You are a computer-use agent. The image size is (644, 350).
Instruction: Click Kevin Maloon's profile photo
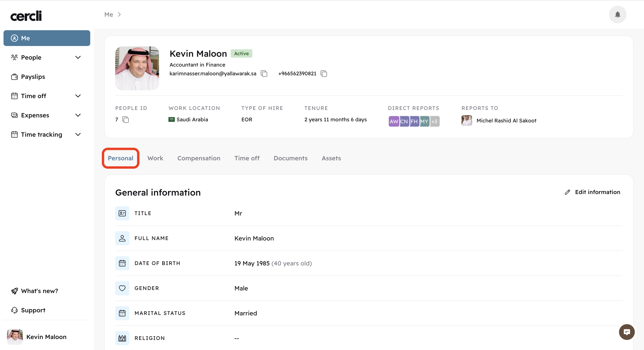pos(137,68)
